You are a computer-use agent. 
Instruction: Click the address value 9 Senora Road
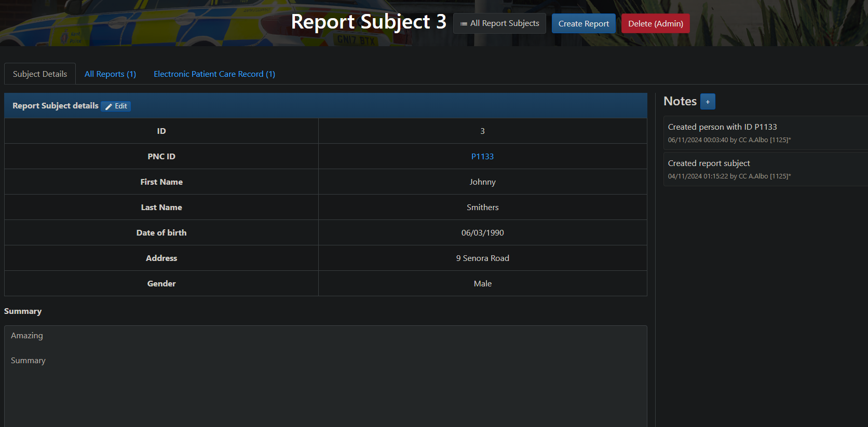click(x=482, y=258)
